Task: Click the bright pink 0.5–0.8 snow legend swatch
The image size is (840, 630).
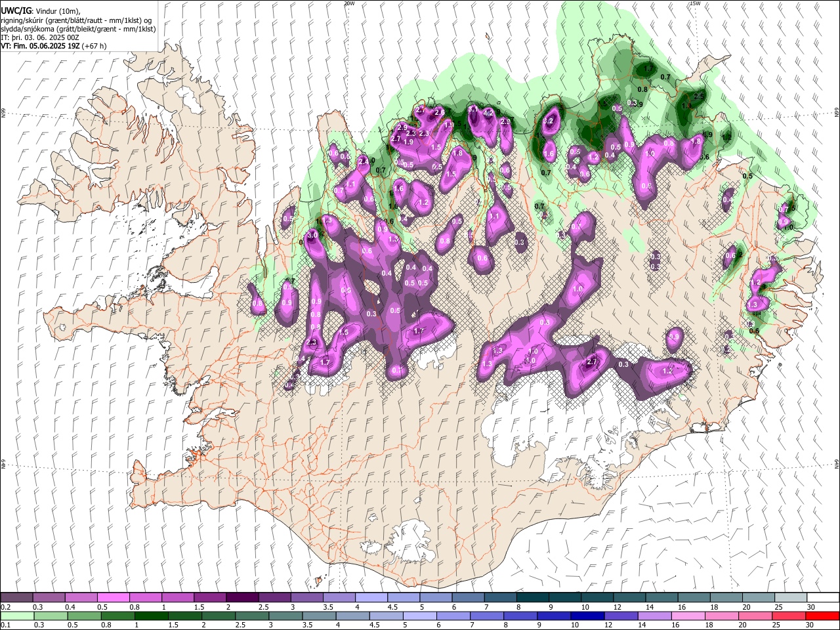Action: point(113,598)
